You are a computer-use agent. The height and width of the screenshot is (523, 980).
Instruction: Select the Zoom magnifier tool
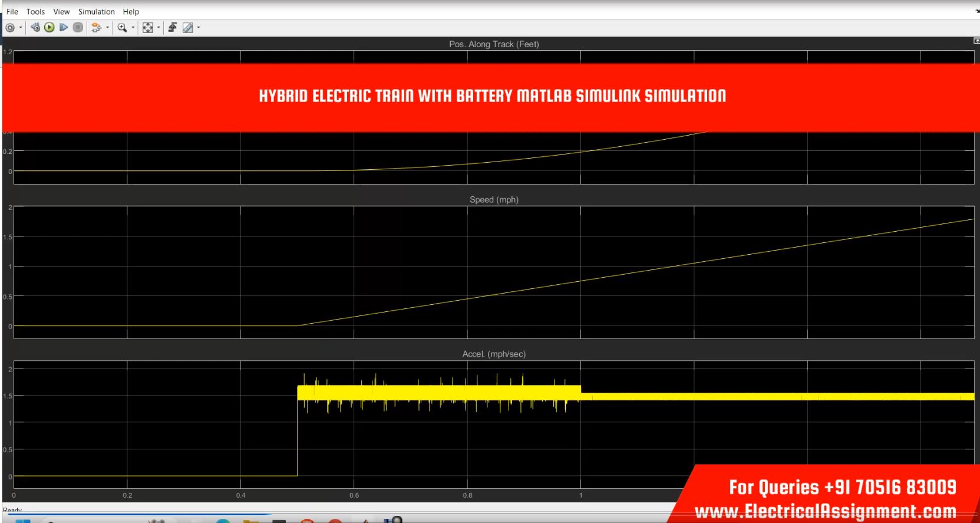(122, 28)
